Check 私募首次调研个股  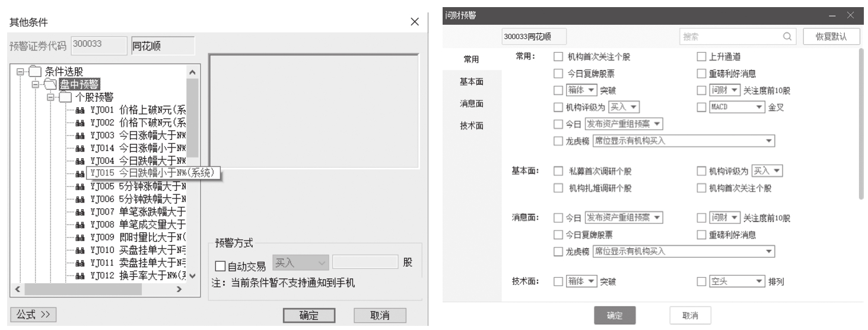click(558, 171)
